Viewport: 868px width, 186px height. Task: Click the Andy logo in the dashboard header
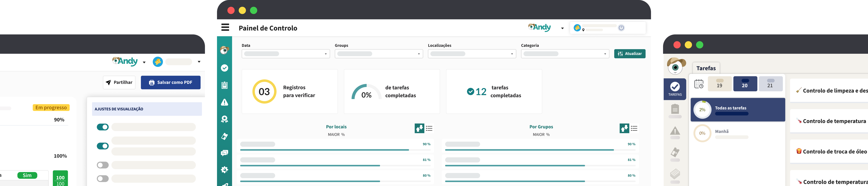[x=539, y=27]
